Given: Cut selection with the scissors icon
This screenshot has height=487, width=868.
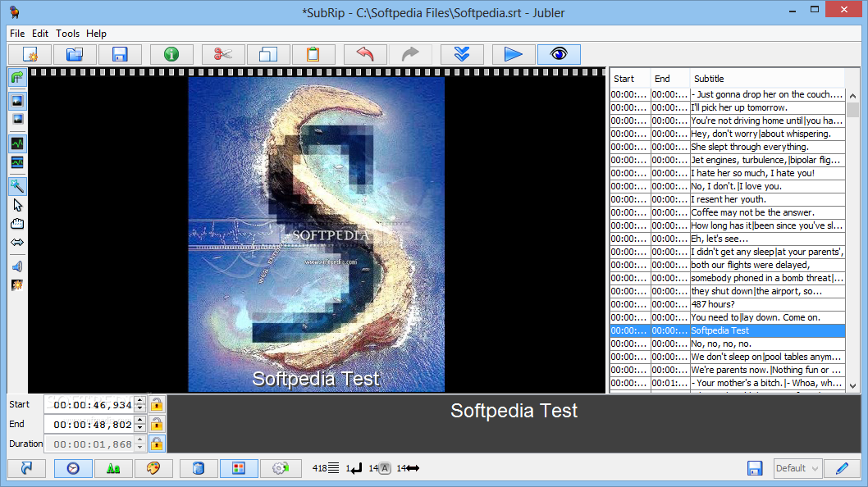Looking at the screenshot, I should [223, 54].
